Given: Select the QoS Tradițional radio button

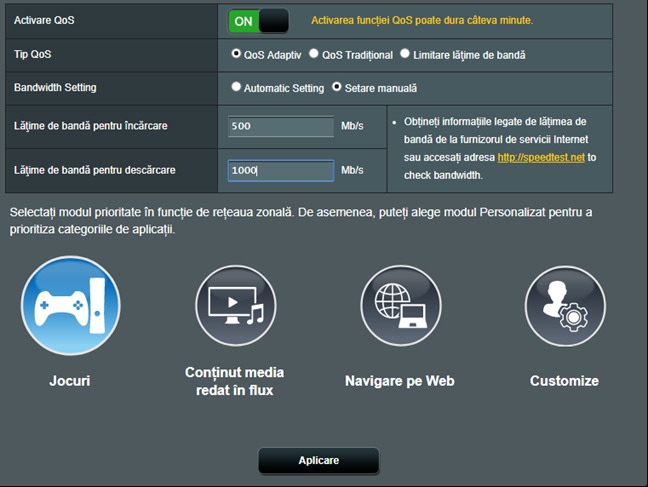Looking at the screenshot, I should 314,54.
